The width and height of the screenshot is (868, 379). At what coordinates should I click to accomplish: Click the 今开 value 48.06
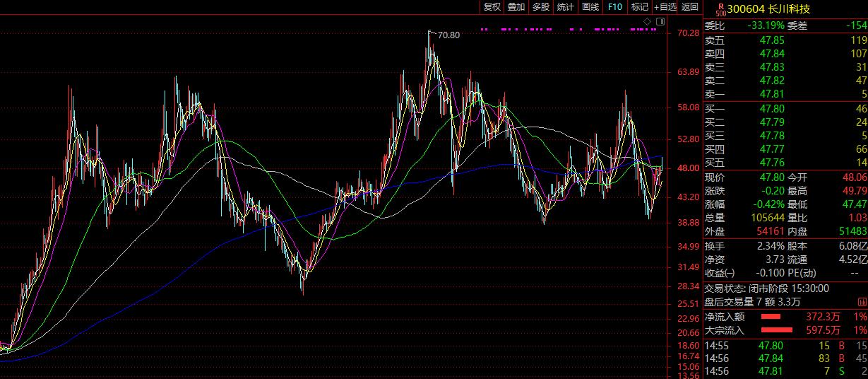click(854, 178)
